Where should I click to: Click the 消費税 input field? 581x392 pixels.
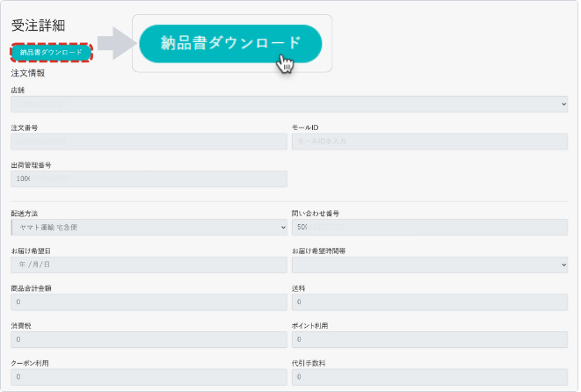(x=149, y=340)
